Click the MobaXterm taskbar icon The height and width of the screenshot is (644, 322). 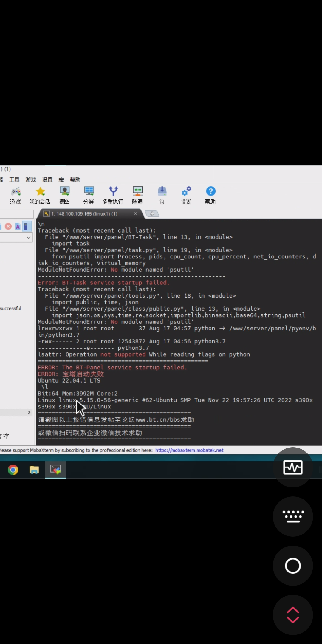[55, 470]
